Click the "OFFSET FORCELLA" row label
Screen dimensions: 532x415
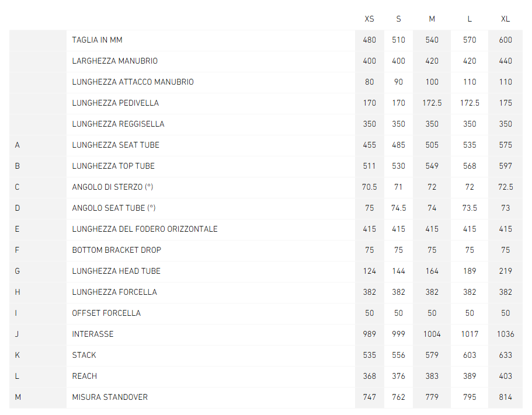pos(106,313)
